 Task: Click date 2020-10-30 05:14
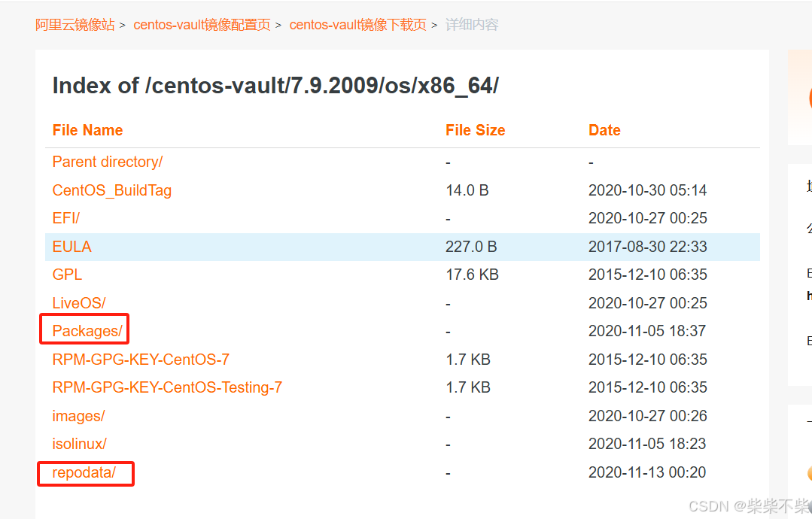647,190
